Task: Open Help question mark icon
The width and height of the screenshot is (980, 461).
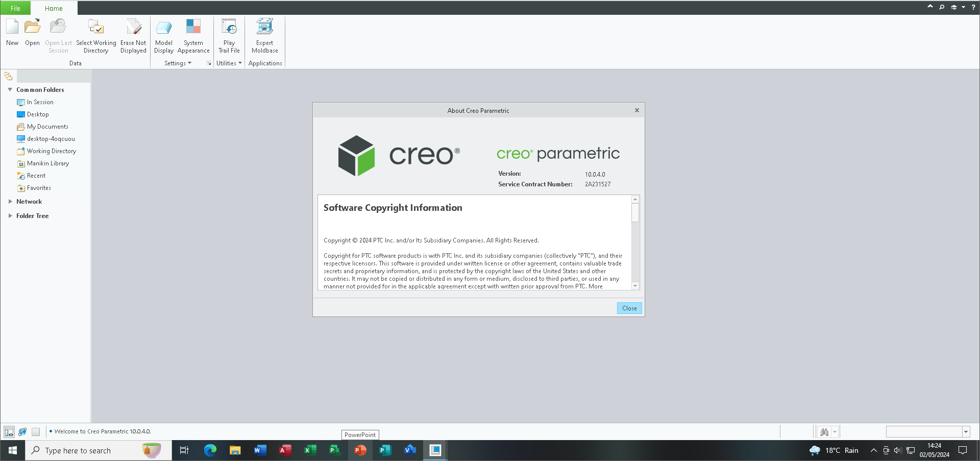Action: [x=973, y=7]
